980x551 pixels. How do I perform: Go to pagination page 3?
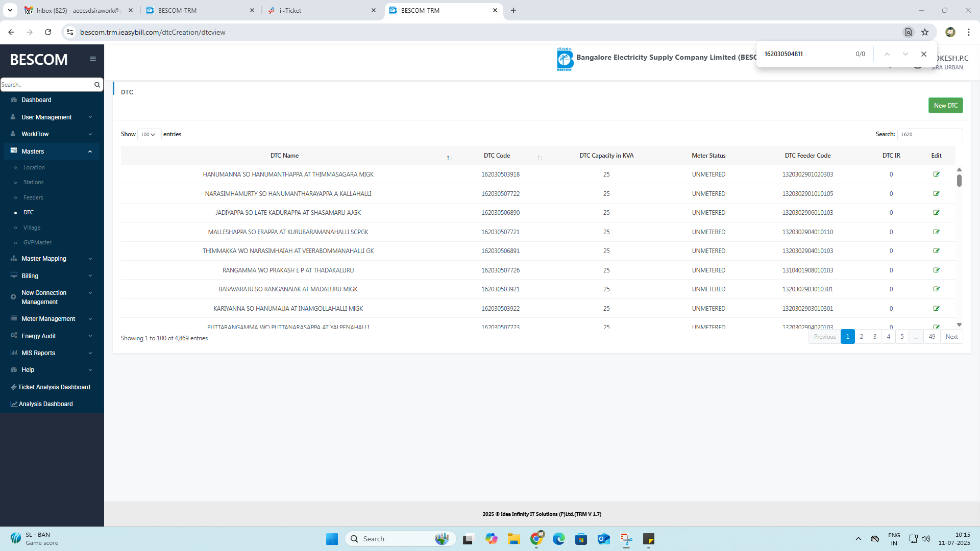coord(875,337)
